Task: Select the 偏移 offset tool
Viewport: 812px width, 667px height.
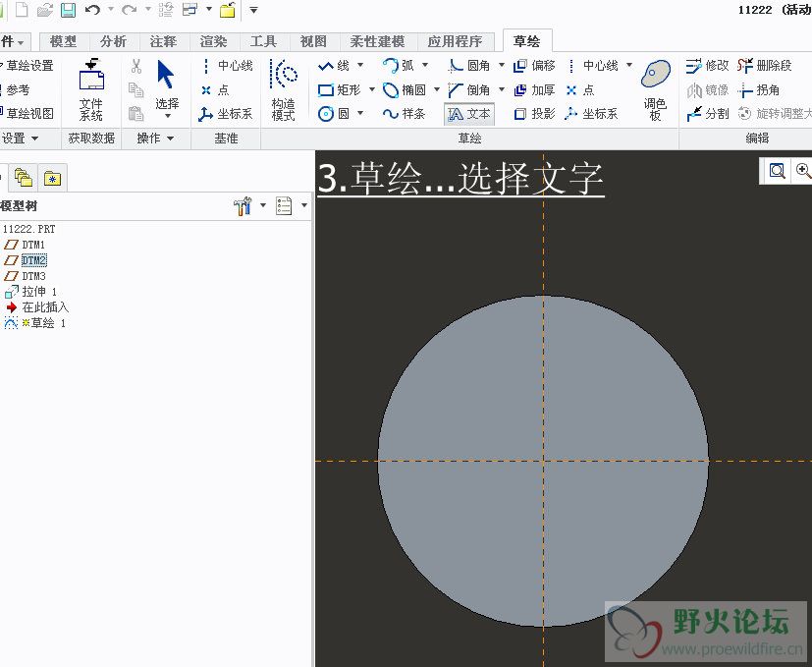Action: (x=534, y=65)
